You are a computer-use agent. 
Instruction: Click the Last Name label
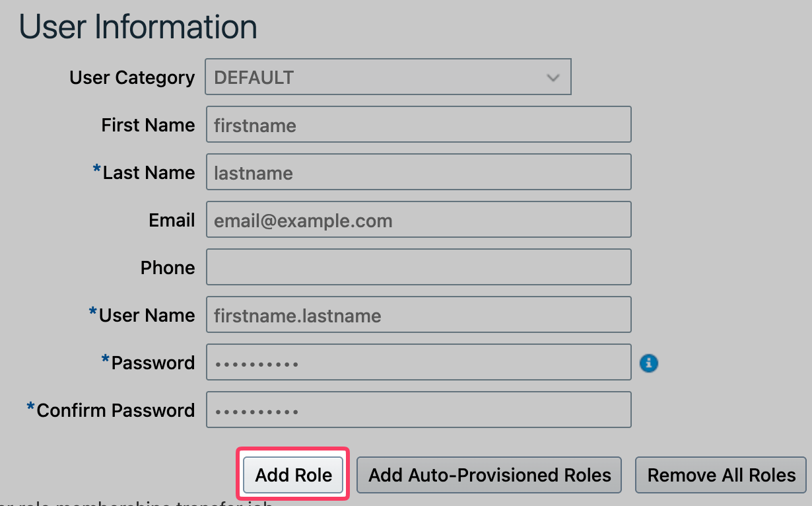coord(149,172)
